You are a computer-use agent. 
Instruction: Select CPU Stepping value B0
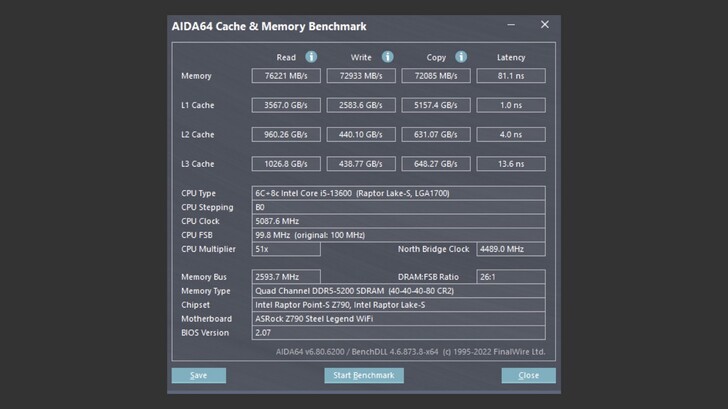(398, 207)
